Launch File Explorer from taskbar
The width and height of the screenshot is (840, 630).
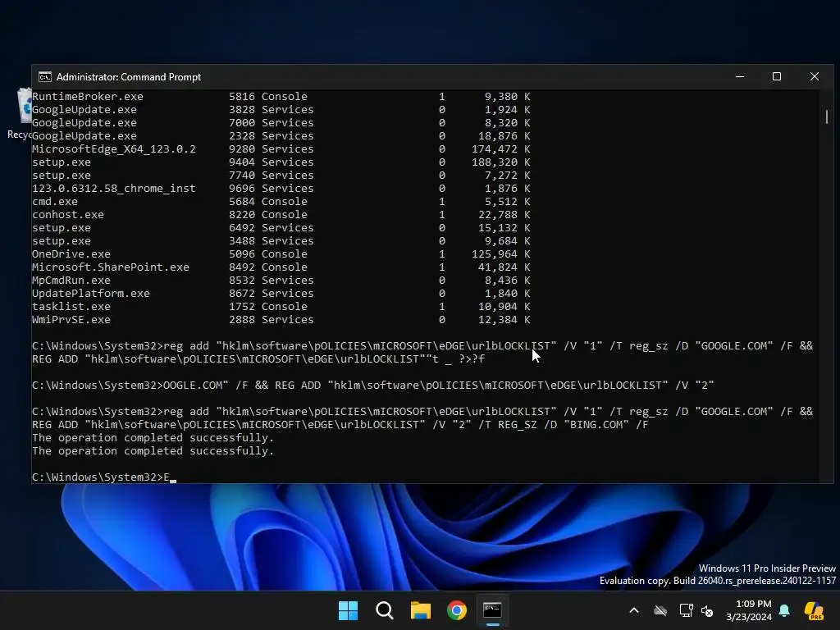click(x=421, y=610)
